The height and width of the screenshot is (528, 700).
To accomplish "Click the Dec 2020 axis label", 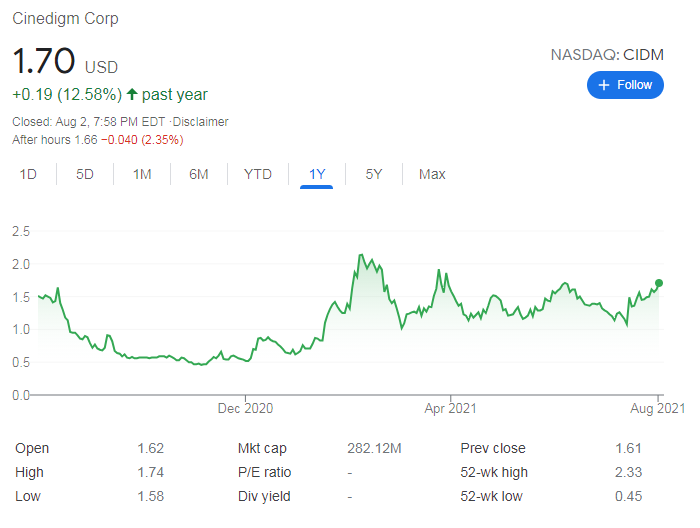I will (x=245, y=408).
